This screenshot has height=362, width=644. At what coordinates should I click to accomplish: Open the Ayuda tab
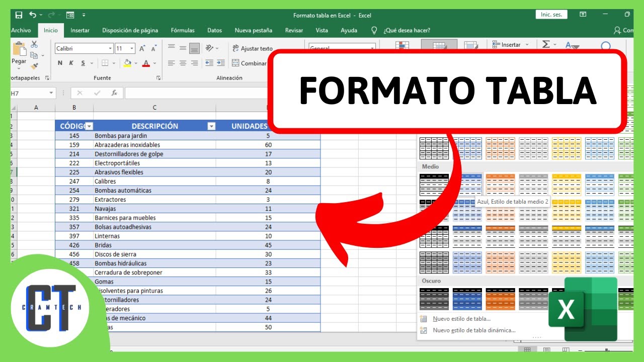pyautogui.click(x=349, y=30)
